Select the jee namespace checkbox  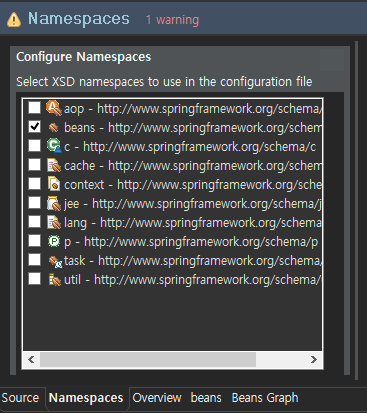(x=34, y=203)
